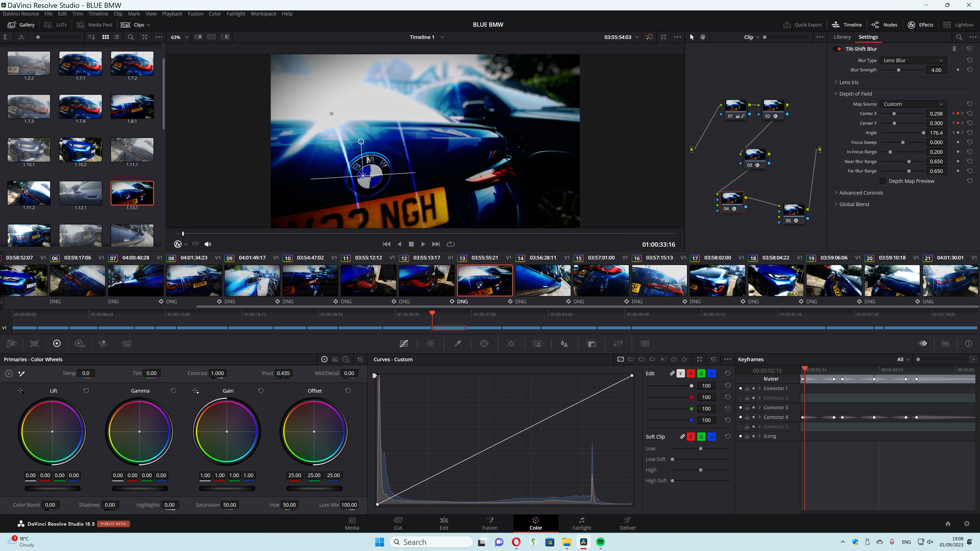Screen dimensions: 980x551
Task: Toggle the red Tilt-Shift Blur enable dot
Action: pos(839,49)
